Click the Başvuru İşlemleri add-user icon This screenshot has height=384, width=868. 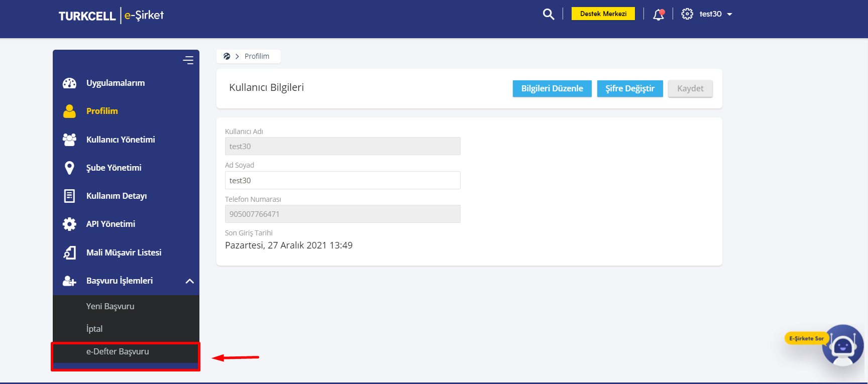pyautogui.click(x=69, y=281)
